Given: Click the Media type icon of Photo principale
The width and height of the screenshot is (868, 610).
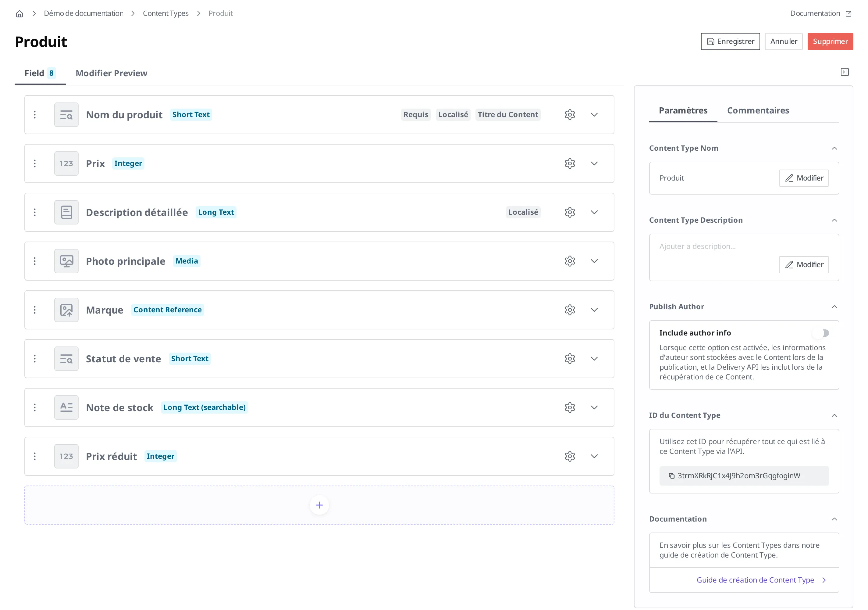Looking at the screenshot, I should pos(66,261).
